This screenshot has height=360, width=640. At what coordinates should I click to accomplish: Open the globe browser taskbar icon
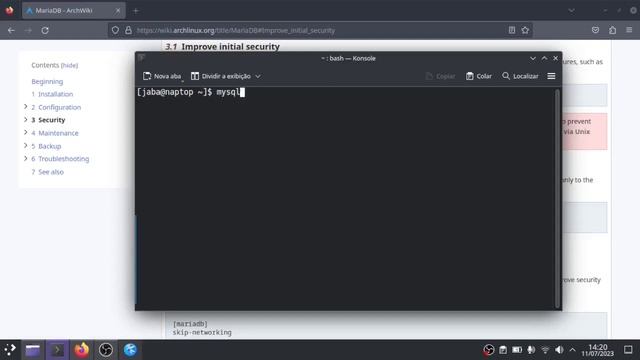coord(130,350)
